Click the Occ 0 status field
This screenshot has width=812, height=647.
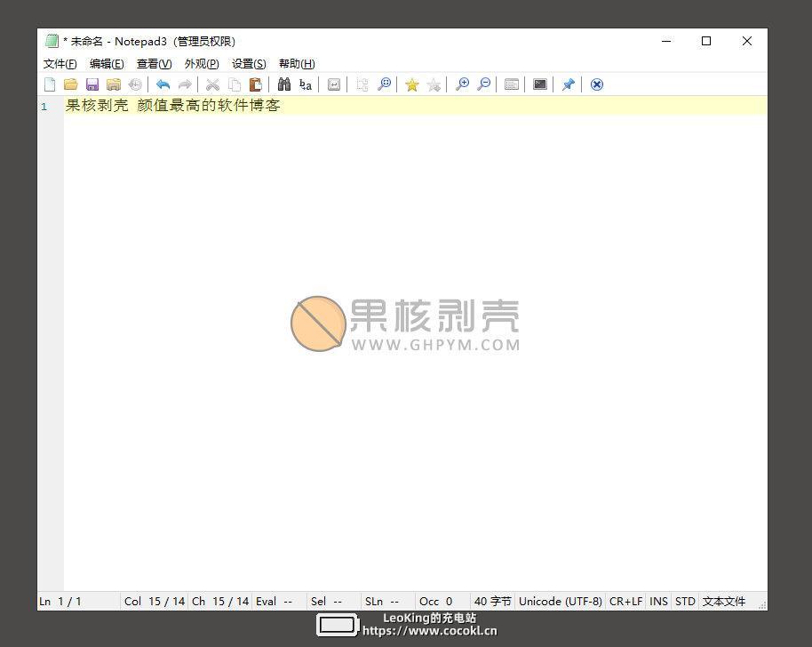click(x=443, y=602)
